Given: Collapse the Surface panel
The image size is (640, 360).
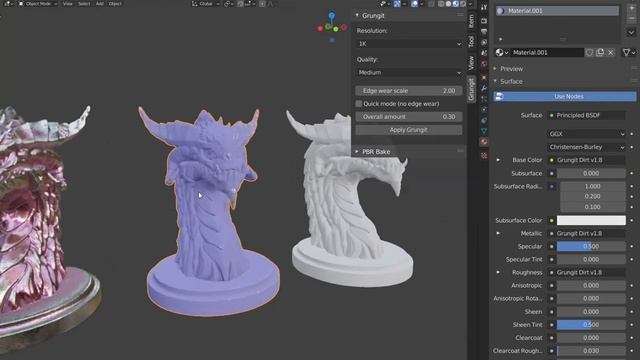Looking at the screenshot, I should [495, 82].
